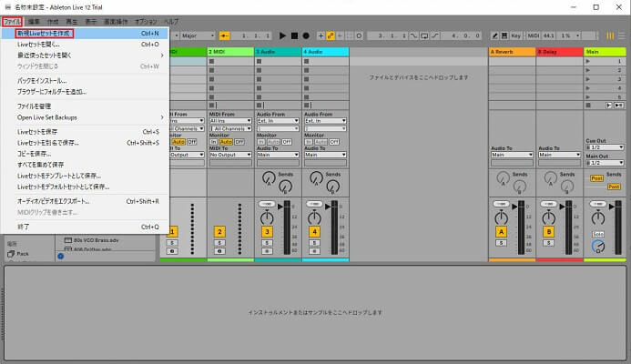Open Audio To Main dropdown on 4 Audio
Viewport: 631px width, 364px height.
point(325,155)
